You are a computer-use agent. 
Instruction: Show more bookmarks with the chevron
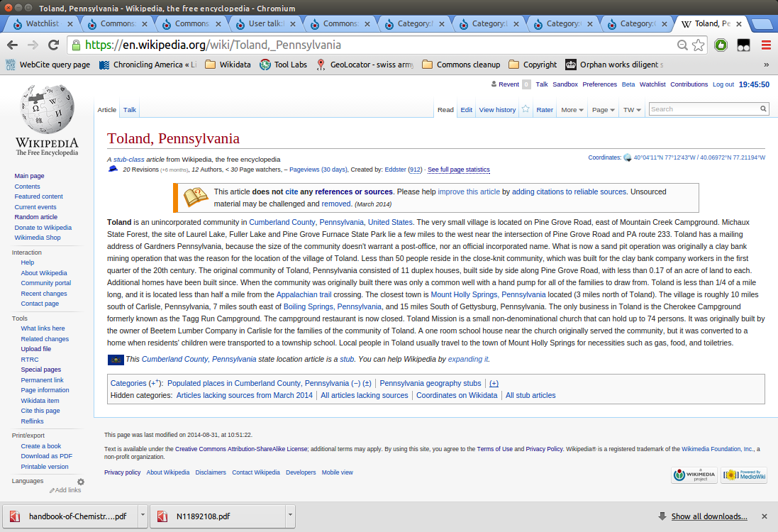[766, 65]
